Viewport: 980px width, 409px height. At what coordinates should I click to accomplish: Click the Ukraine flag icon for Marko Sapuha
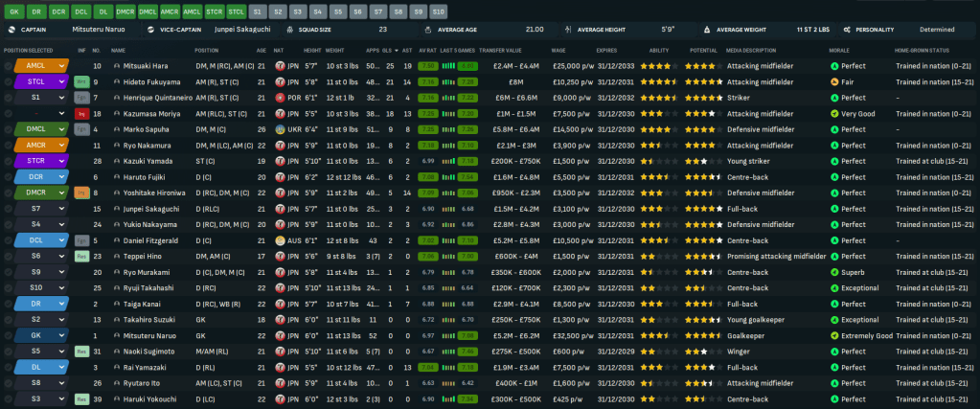pyautogui.click(x=279, y=129)
